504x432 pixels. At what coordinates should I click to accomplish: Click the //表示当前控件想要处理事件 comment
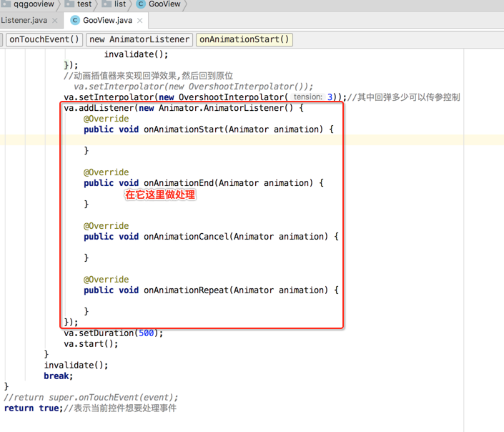click(x=120, y=408)
